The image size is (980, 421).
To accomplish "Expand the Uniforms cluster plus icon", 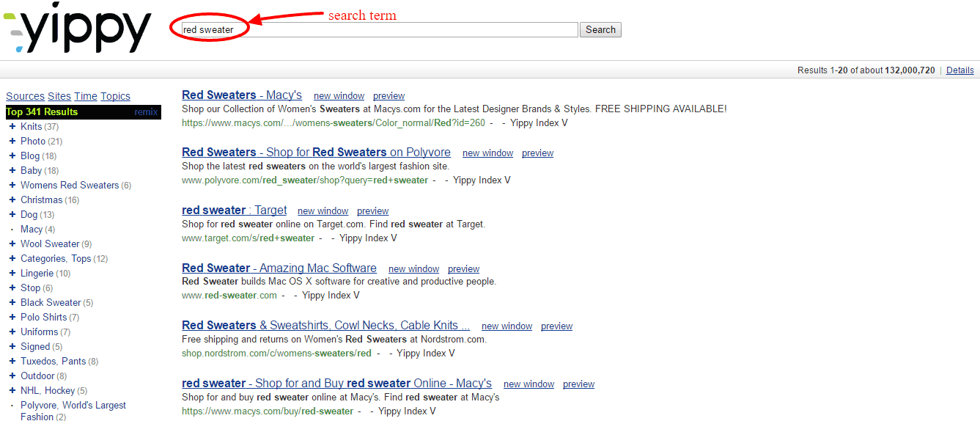I will [x=12, y=332].
